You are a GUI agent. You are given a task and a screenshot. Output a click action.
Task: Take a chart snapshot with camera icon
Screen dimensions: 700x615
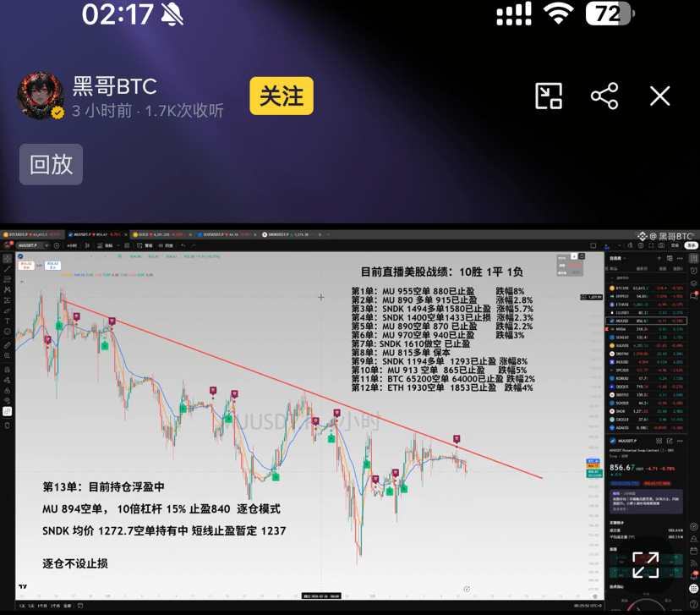pos(661,245)
